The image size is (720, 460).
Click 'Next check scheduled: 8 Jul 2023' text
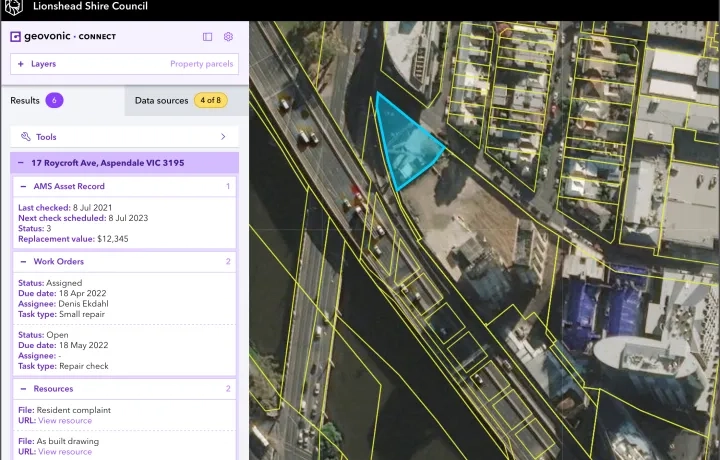click(83, 218)
